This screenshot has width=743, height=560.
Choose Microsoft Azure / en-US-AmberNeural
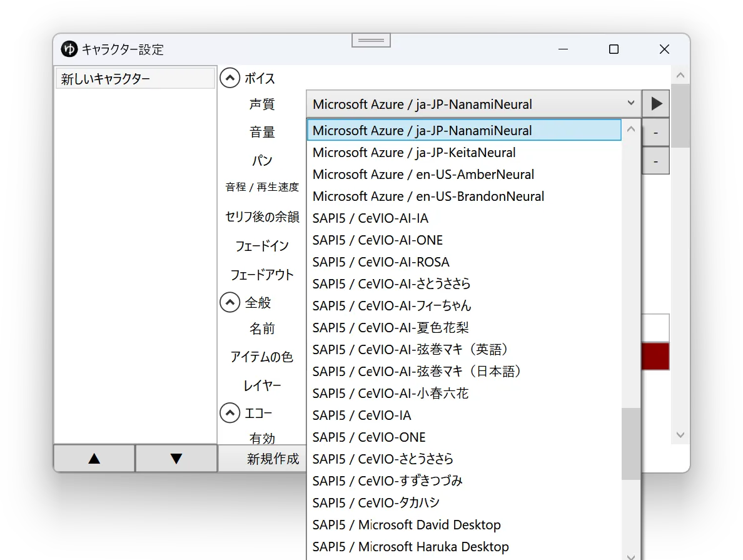464,175
